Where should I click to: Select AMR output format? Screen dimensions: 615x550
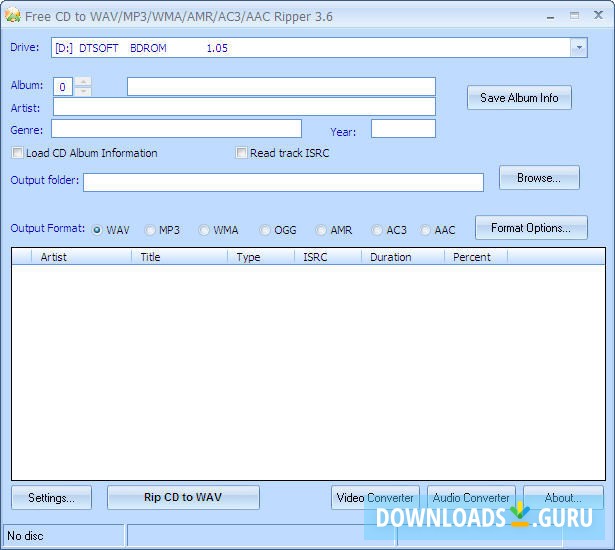321,230
